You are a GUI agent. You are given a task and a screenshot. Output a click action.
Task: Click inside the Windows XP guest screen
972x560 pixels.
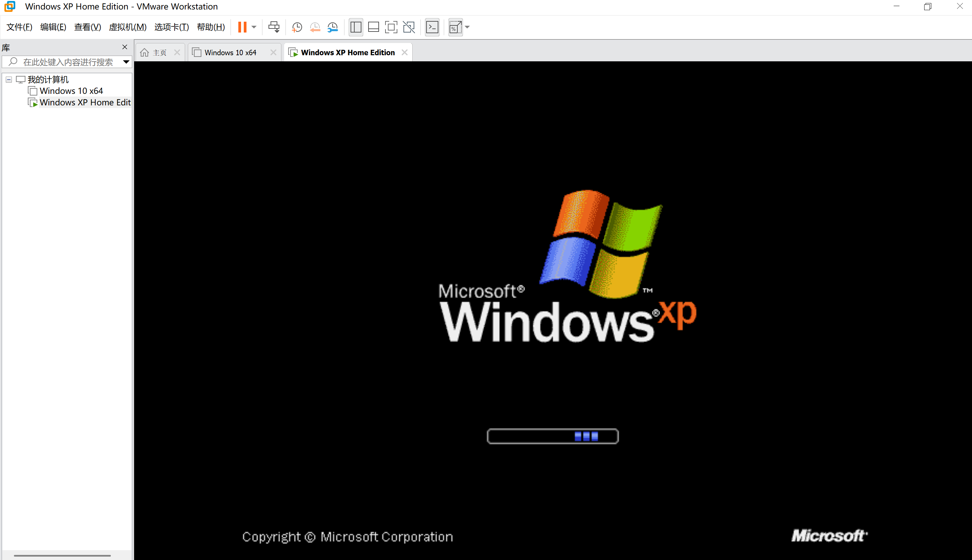(x=553, y=310)
